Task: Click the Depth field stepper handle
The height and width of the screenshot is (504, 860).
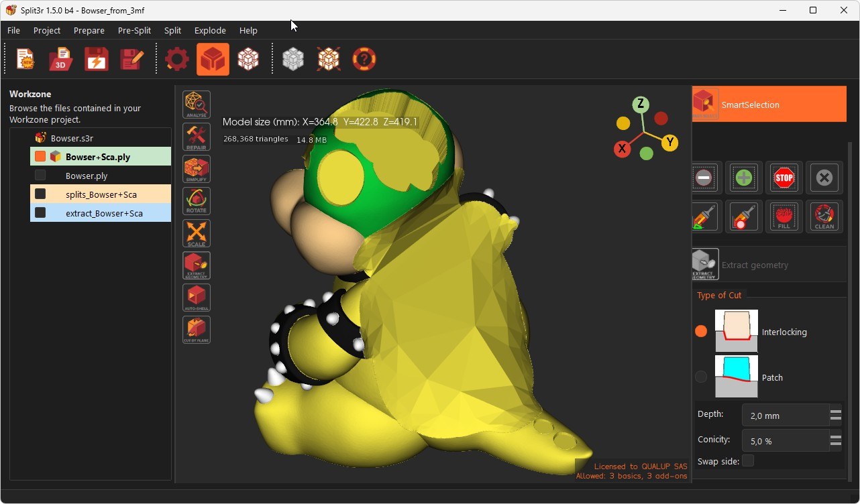Action: pyautogui.click(x=836, y=416)
